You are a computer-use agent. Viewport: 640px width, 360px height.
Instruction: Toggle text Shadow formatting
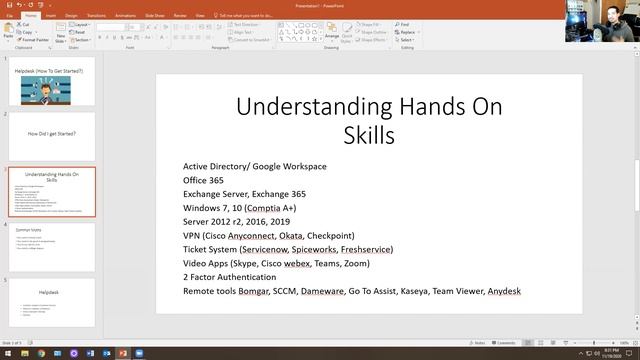point(122,38)
